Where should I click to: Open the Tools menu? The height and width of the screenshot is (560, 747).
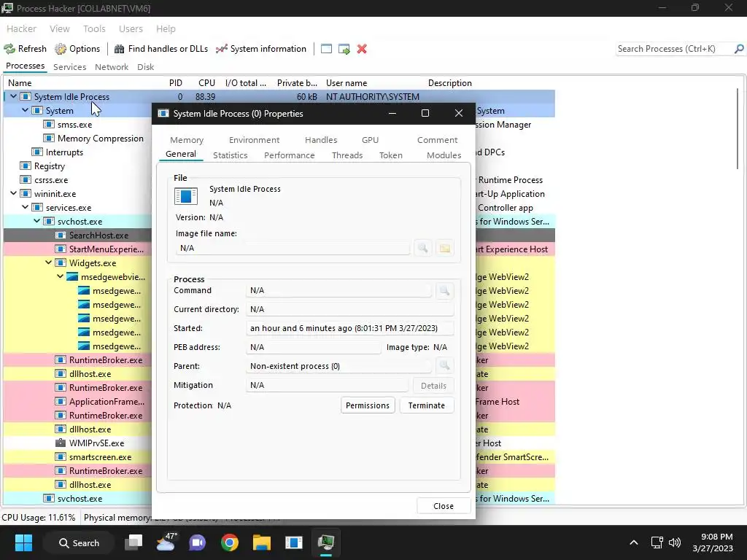[x=94, y=28]
